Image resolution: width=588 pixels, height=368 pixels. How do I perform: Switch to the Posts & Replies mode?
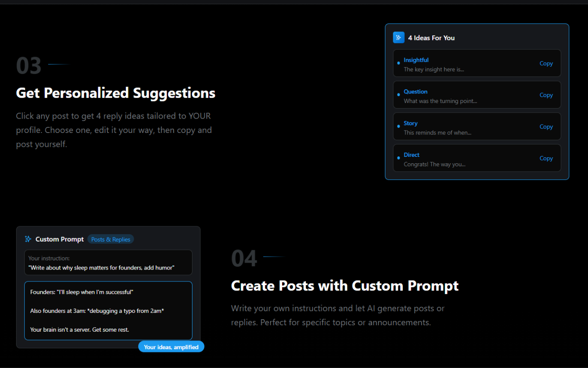(x=111, y=239)
